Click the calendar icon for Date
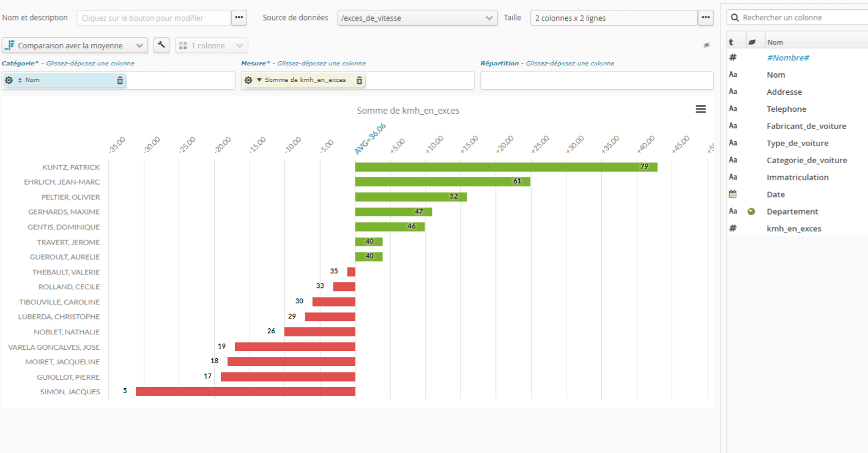Screen dimensions: 868x453 pyautogui.click(x=733, y=194)
